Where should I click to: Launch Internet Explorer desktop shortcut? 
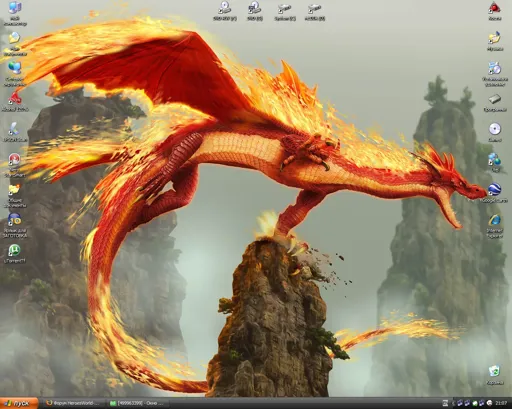495,226
